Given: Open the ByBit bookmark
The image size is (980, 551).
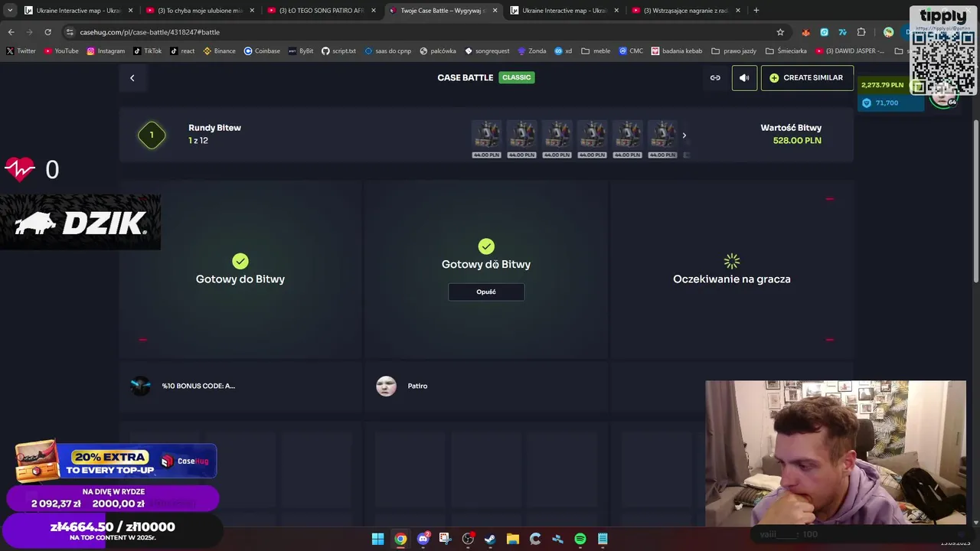Looking at the screenshot, I should point(301,51).
